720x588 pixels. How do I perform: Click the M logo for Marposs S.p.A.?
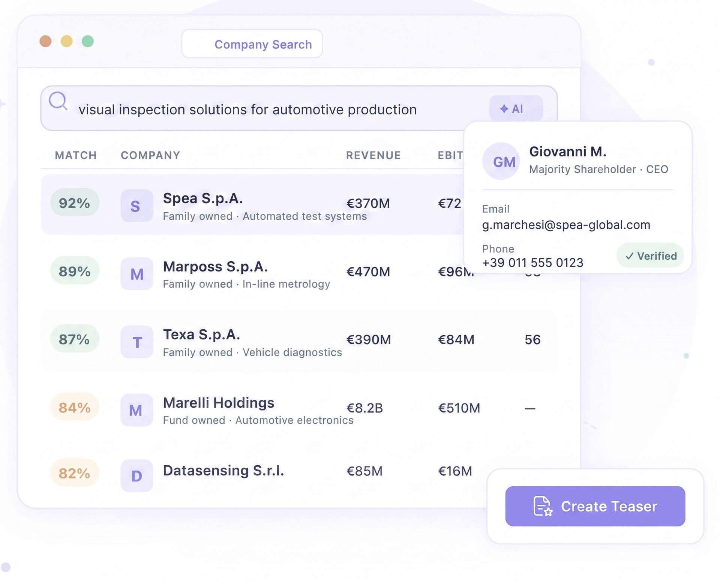pos(136,274)
